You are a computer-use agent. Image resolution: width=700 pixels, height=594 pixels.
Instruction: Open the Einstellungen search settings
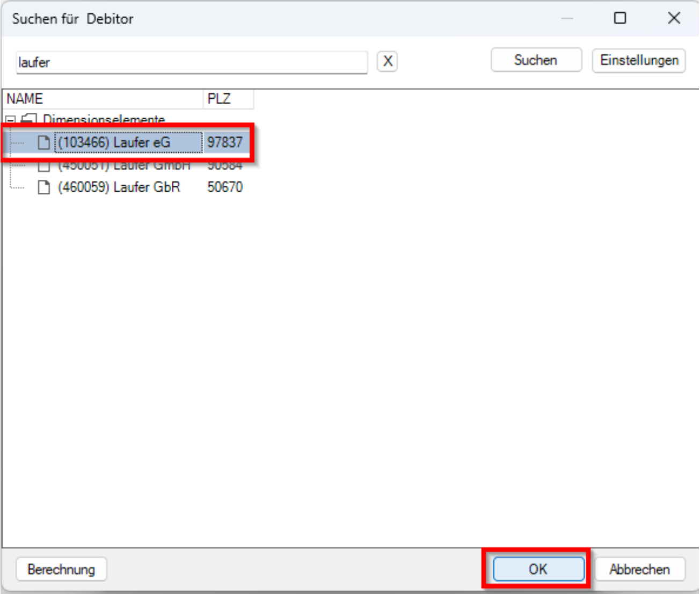[x=639, y=60]
